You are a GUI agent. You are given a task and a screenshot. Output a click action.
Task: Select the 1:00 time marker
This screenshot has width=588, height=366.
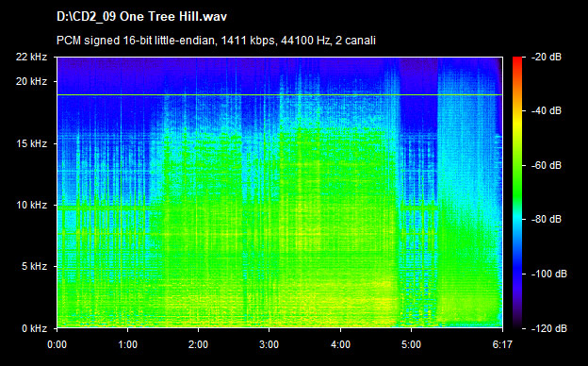[x=127, y=344]
